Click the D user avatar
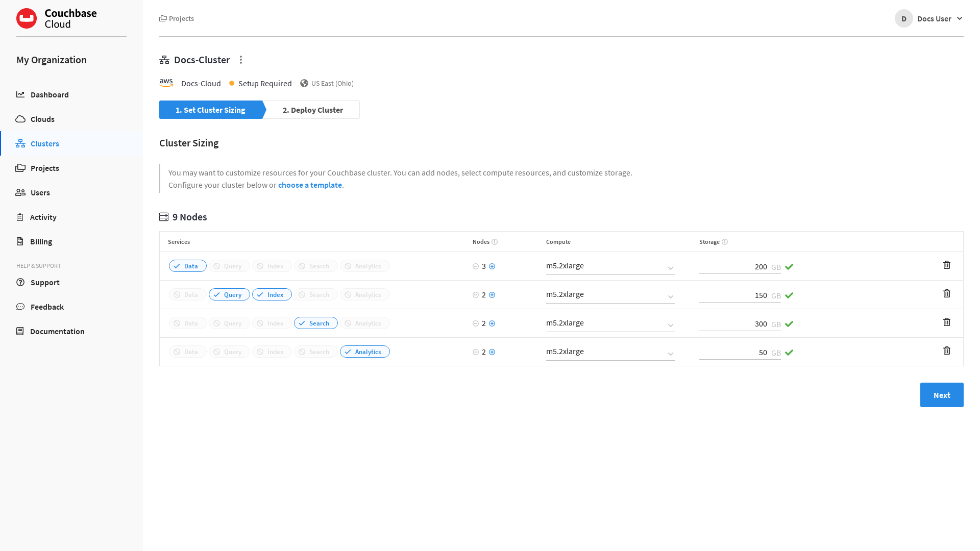 point(904,18)
